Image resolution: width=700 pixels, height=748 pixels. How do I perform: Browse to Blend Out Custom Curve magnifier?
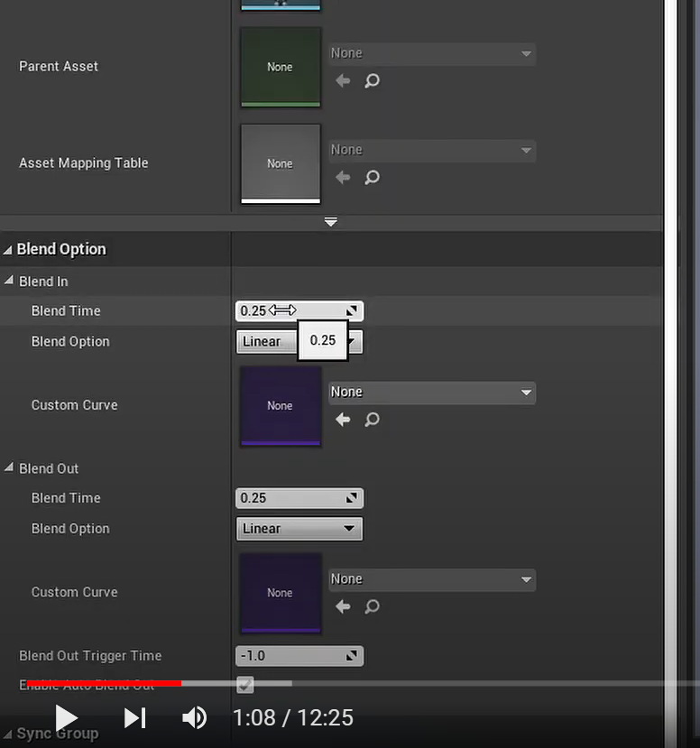pos(372,606)
